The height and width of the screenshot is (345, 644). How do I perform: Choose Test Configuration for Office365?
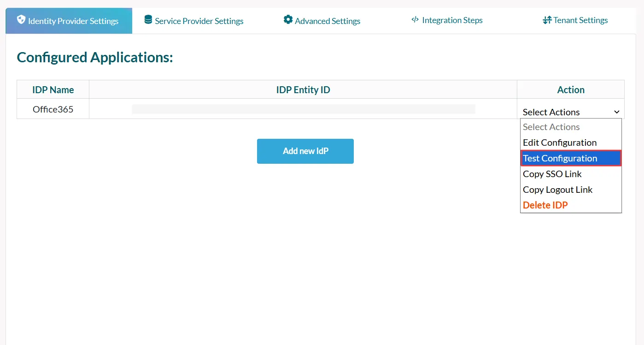[x=559, y=158]
